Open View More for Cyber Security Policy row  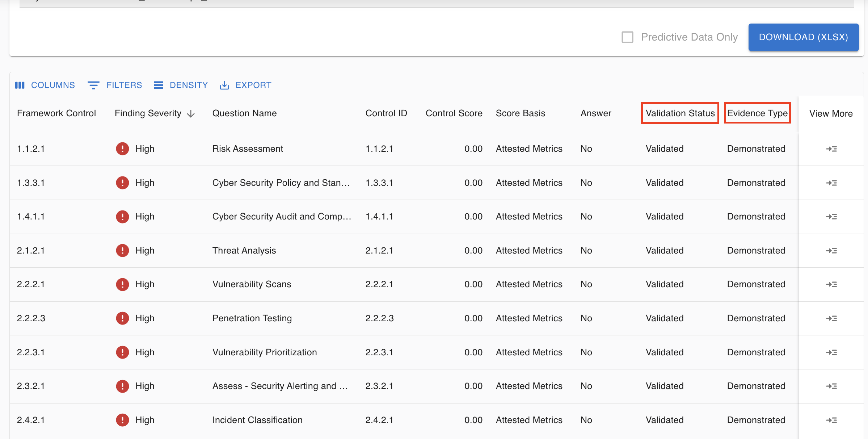pyautogui.click(x=831, y=183)
